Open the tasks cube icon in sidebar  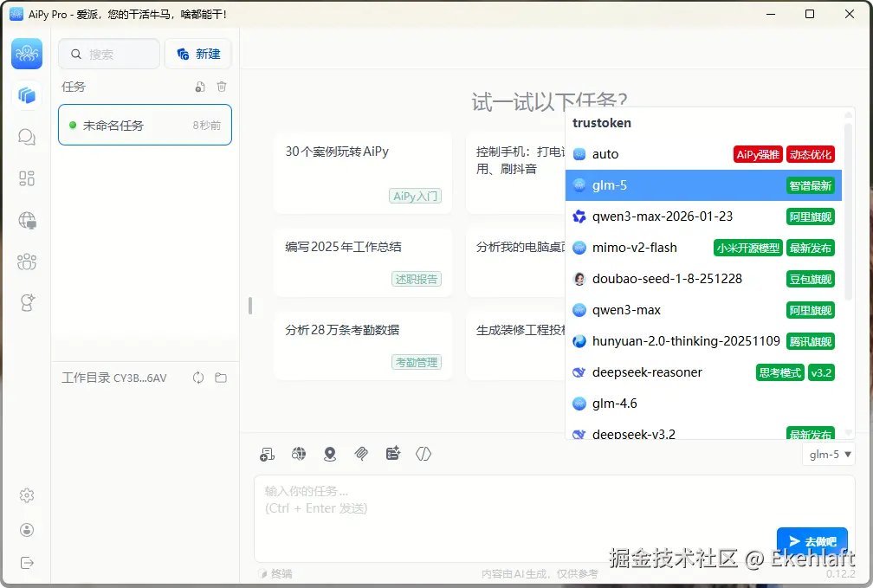click(x=27, y=96)
